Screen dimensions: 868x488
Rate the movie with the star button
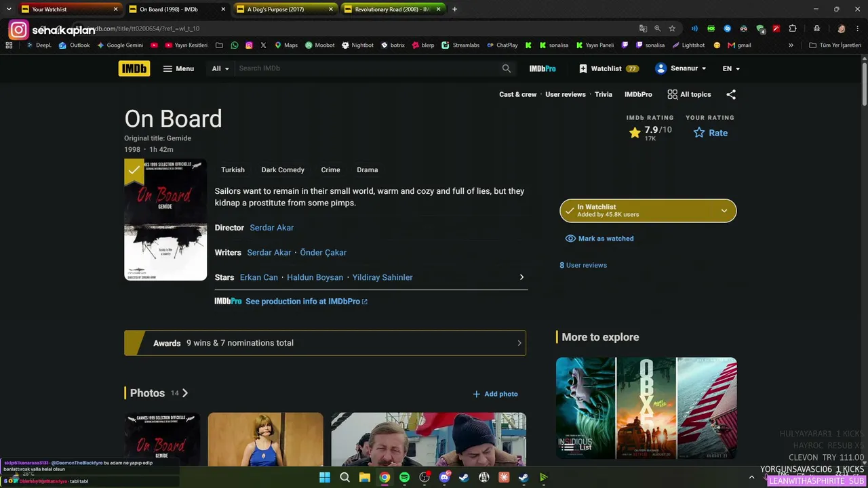711,133
